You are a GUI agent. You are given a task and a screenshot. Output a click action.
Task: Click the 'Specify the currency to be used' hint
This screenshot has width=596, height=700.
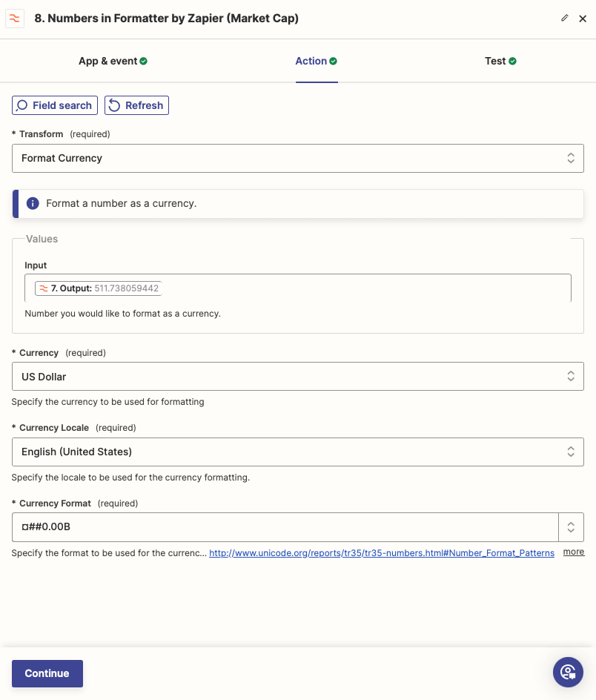107,402
